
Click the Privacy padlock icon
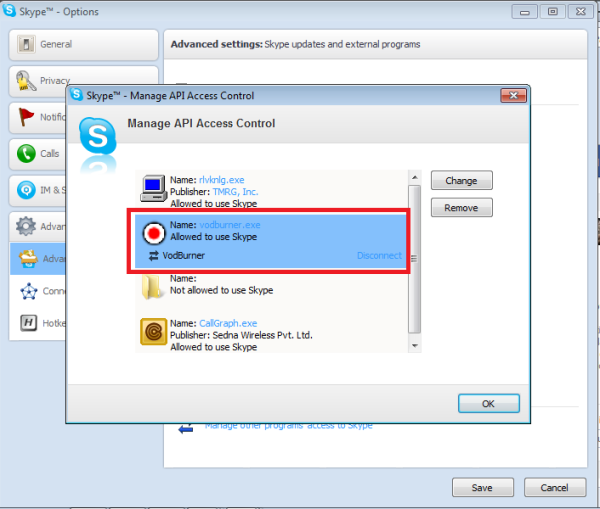(x=26, y=81)
